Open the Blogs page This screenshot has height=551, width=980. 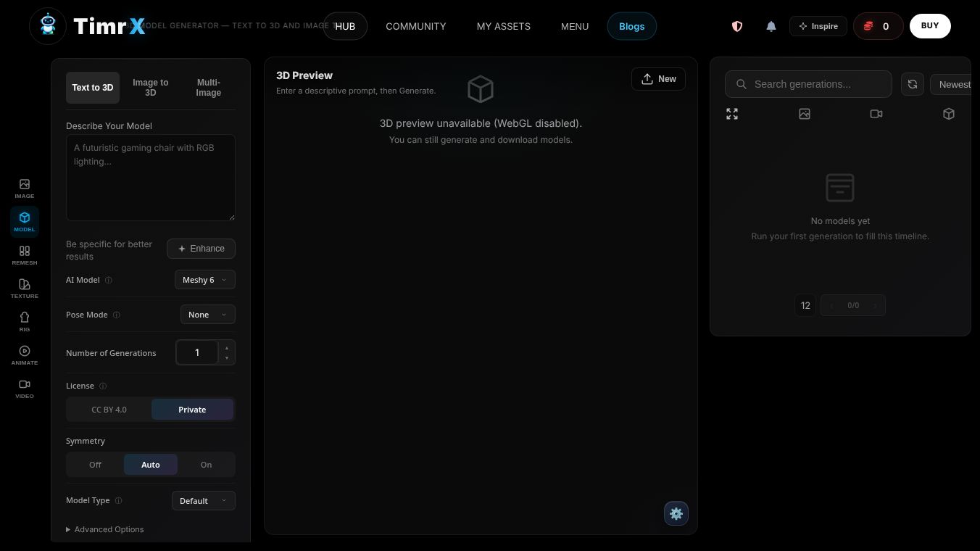(631, 26)
